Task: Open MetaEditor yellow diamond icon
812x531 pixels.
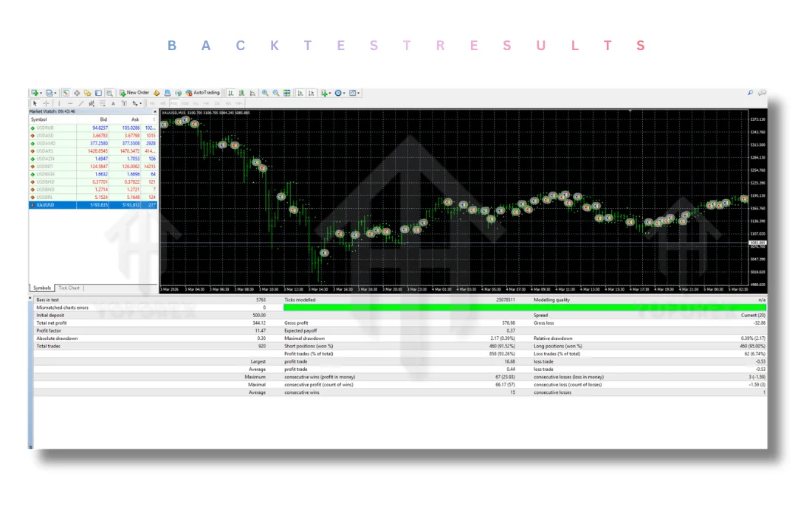Action: [156, 93]
